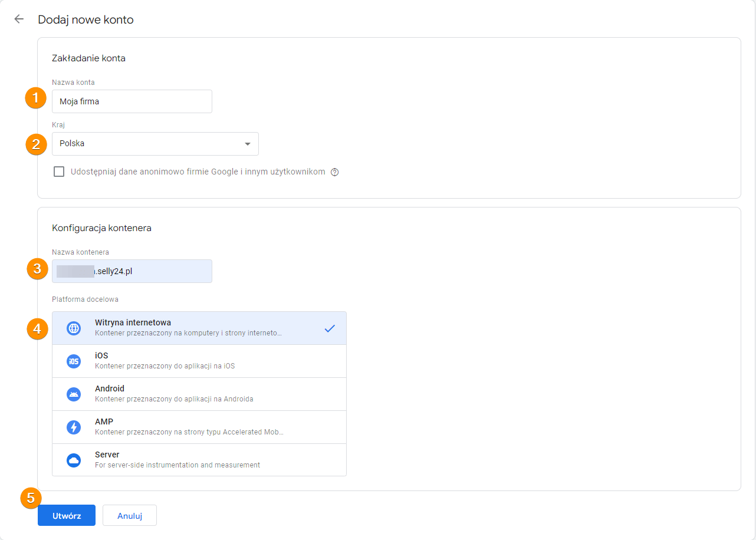Click the Anuluj button
Image resolution: width=756 pixels, height=540 pixels.
pyautogui.click(x=130, y=515)
